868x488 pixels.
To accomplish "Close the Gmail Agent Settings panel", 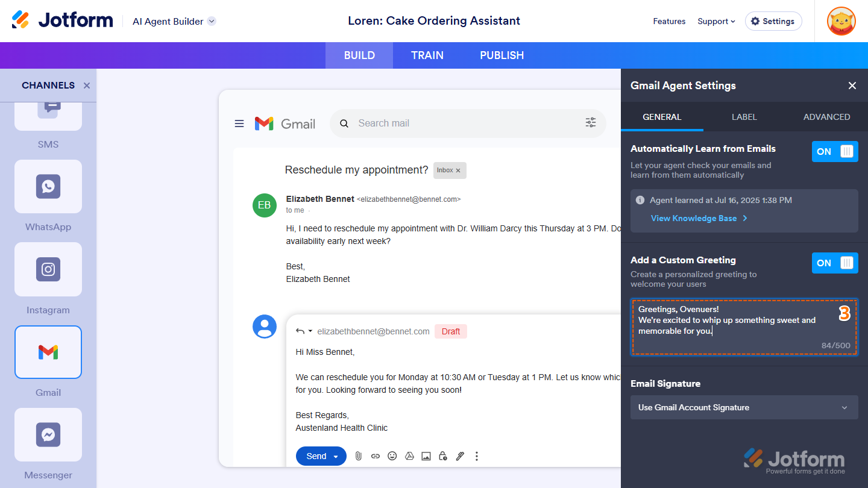I will [852, 86].
